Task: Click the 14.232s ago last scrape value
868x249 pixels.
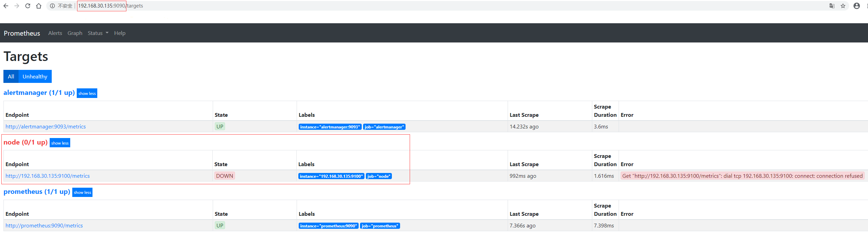Action: point(524,127)
